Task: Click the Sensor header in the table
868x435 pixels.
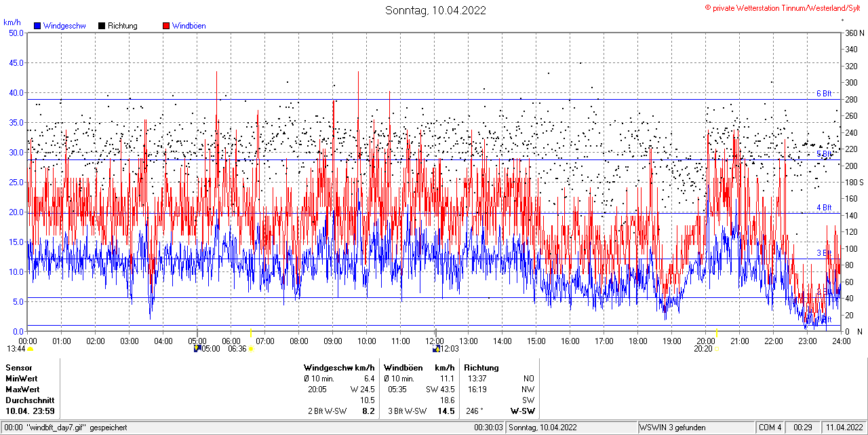Action: [19, 368]
